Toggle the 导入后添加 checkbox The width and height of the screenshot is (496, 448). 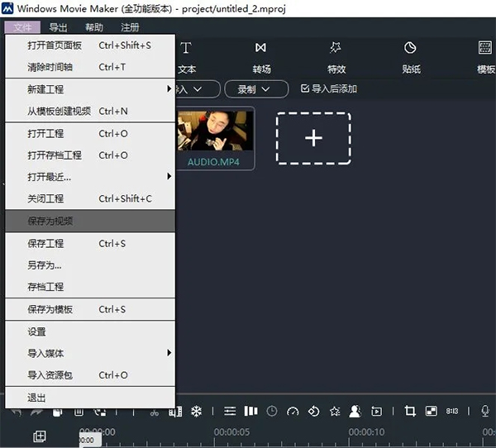[x=305, y=88]
